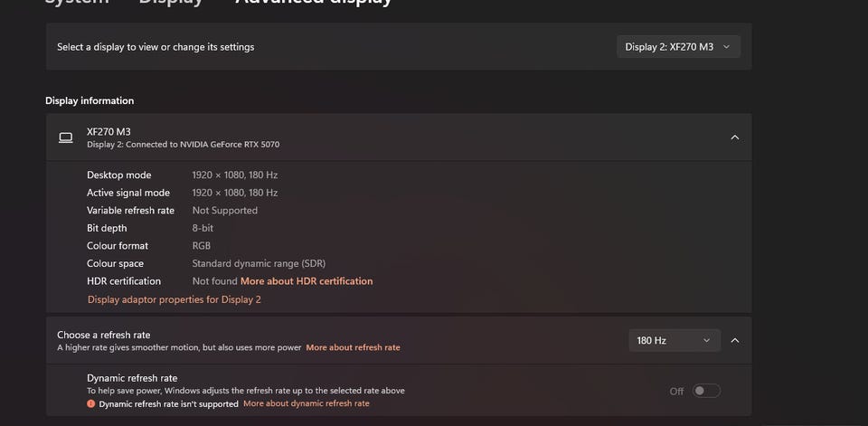Click the Choose a refresh rate heading
The height and width of the screenshot is (426, 868).
pos(105,335)
